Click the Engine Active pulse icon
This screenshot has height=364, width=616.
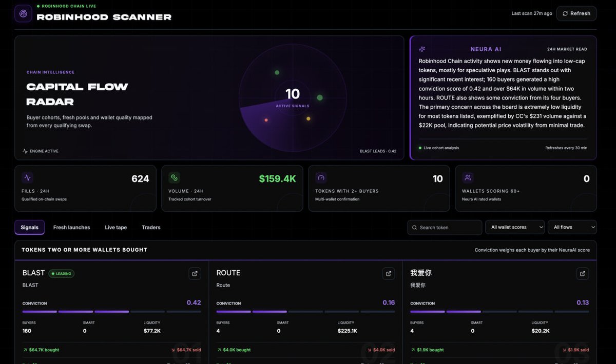click(25, 151)
